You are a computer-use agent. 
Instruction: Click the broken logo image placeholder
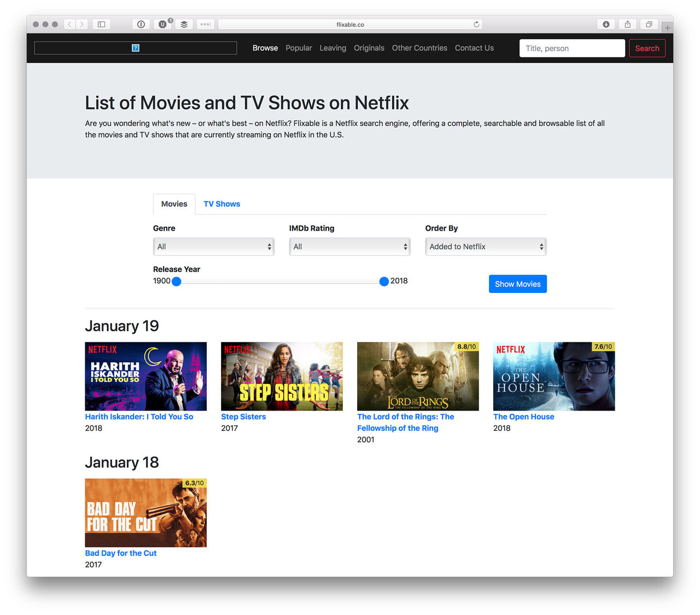point(136,48)
